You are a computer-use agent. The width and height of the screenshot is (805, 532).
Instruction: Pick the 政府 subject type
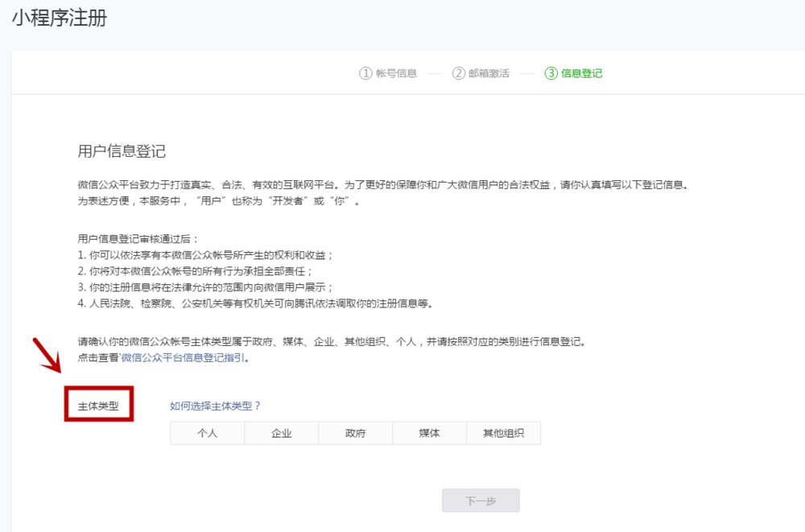(355, 433)
